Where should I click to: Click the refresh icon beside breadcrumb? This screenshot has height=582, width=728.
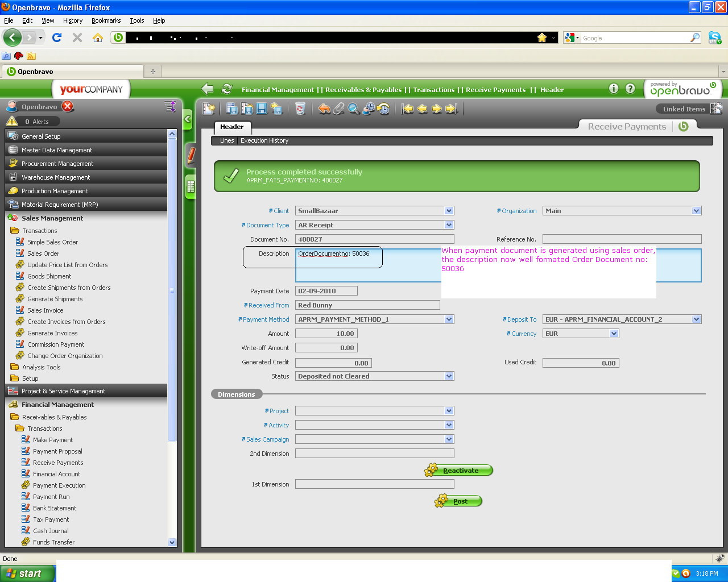227,89
